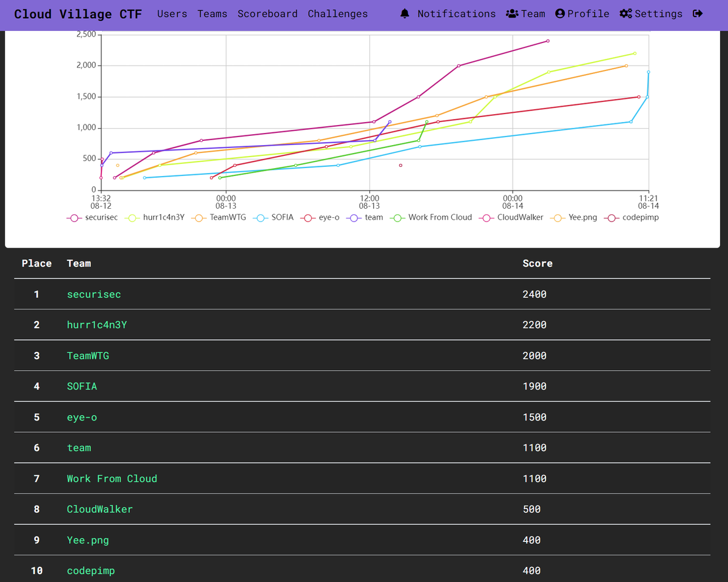728x582 pixels.
Task: Toggle hurr1c4n3Y series in chart legend
Action: 155,217
